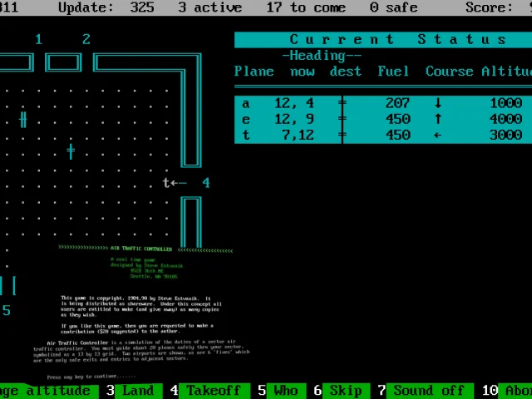Click the 0 safe indicator
This screenshot has width=532, height=399.
(x=393, y=7)
